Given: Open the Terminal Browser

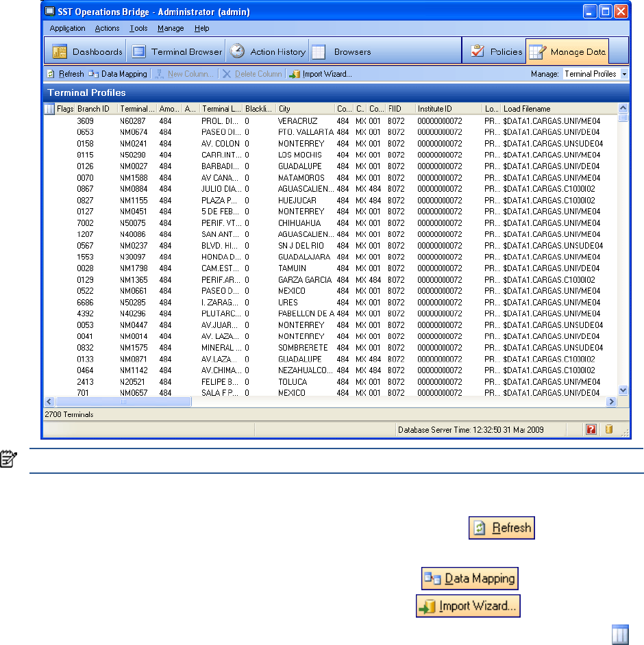Looking at the screenshot, I should point(177,51).
